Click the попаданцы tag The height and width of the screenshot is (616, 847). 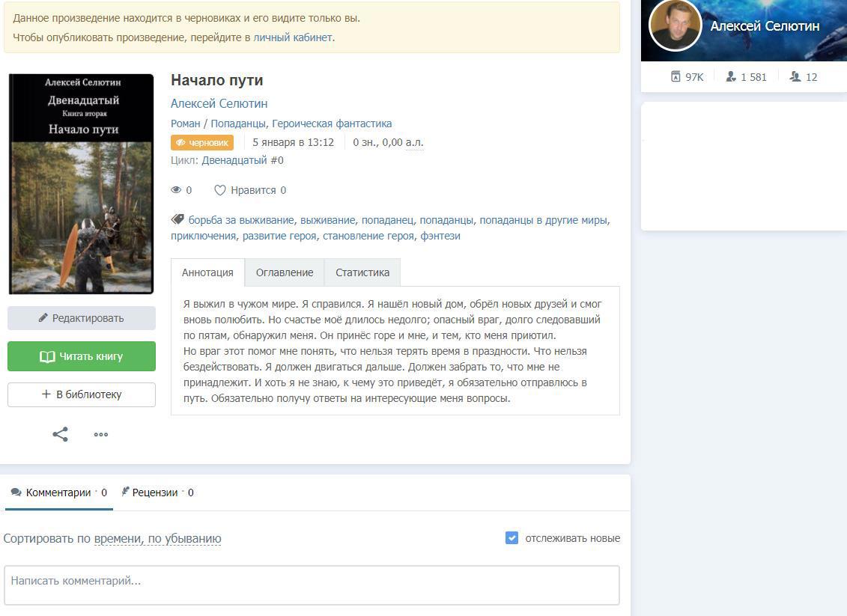click(x=446, y=220)
